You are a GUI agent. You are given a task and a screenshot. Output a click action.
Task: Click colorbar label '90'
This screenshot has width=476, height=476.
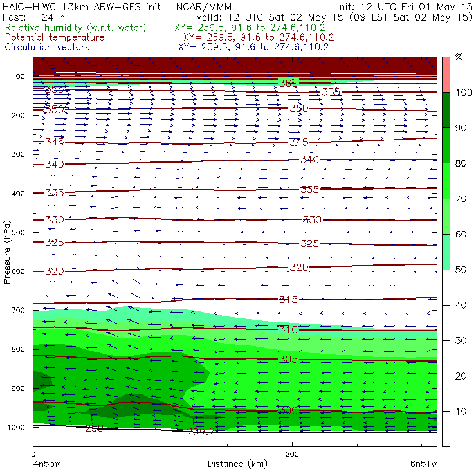(x=461, y=128)
